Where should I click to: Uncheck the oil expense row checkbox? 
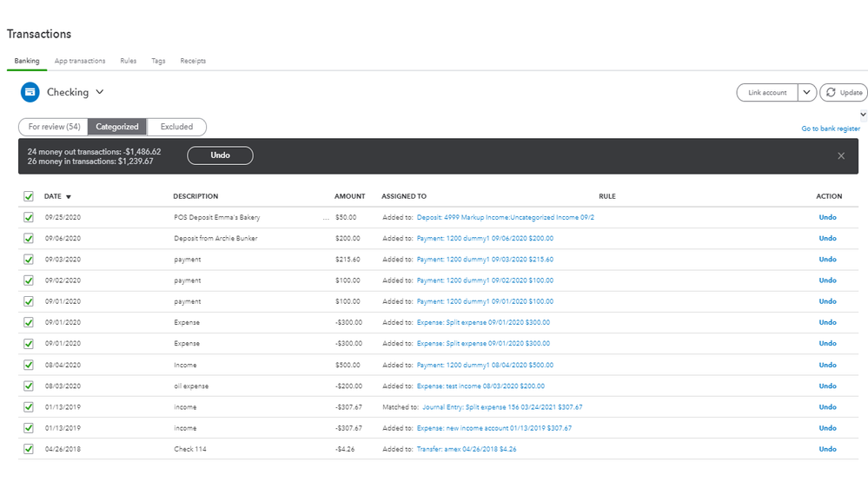tap(29, 386)
